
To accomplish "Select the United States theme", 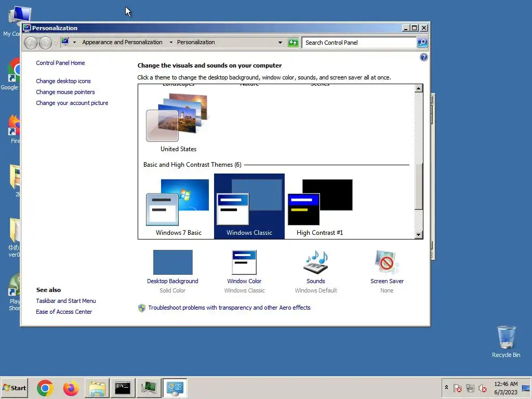I will [x=179, y=123].
